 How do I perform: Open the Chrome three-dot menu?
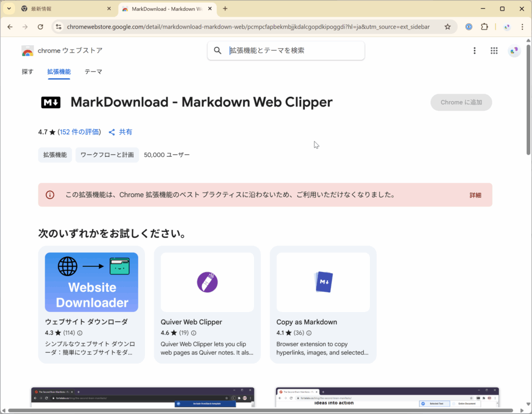pos(522,27)
